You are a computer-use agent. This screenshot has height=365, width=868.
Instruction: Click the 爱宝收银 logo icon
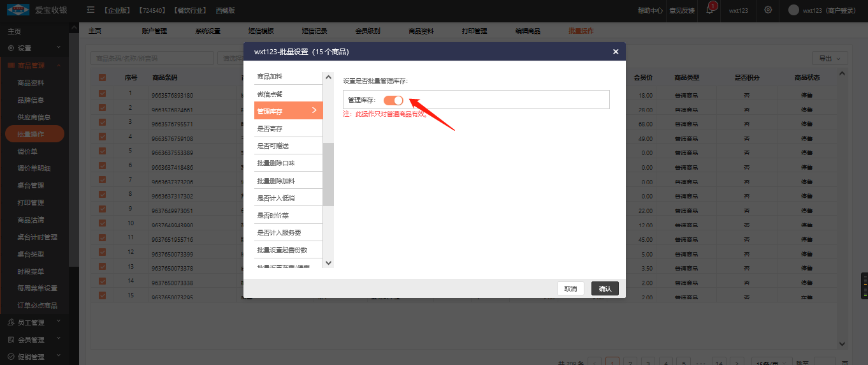(x=18, y=10)
